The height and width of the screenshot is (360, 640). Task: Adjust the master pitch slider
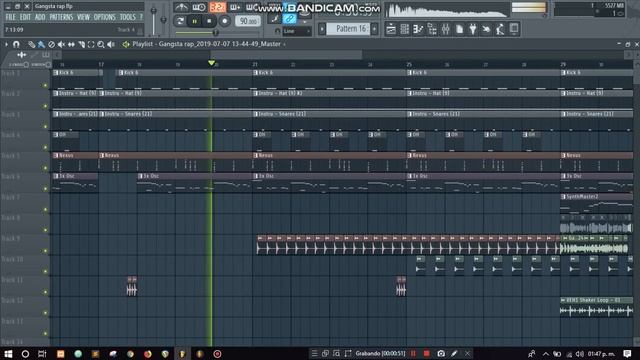pos(163,20)
